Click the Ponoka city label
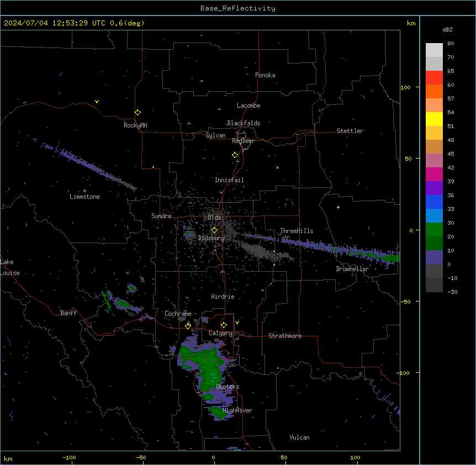The height and width of the screenshot is (465, 476). pos(265,75)
